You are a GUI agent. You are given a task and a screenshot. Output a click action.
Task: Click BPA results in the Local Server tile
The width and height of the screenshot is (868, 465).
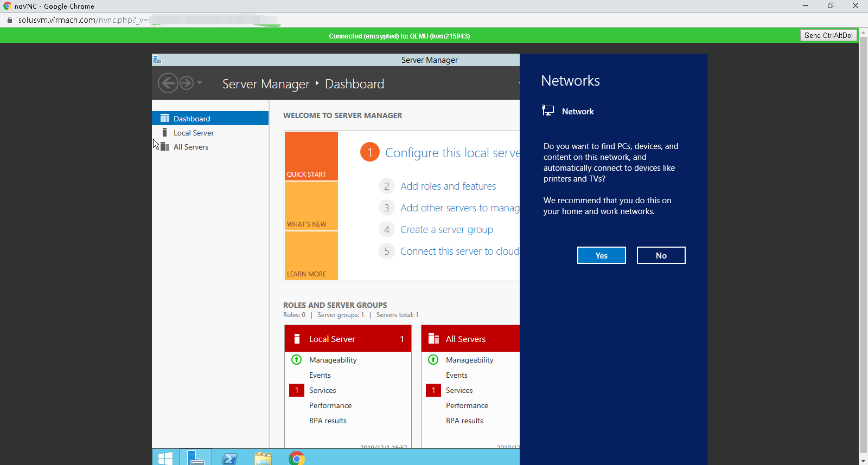pos(328,421)
